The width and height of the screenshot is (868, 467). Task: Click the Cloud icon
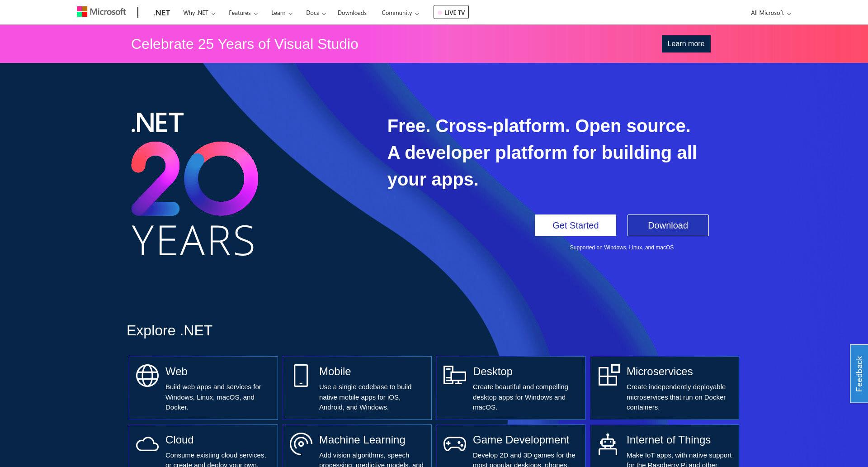(147, 444)
